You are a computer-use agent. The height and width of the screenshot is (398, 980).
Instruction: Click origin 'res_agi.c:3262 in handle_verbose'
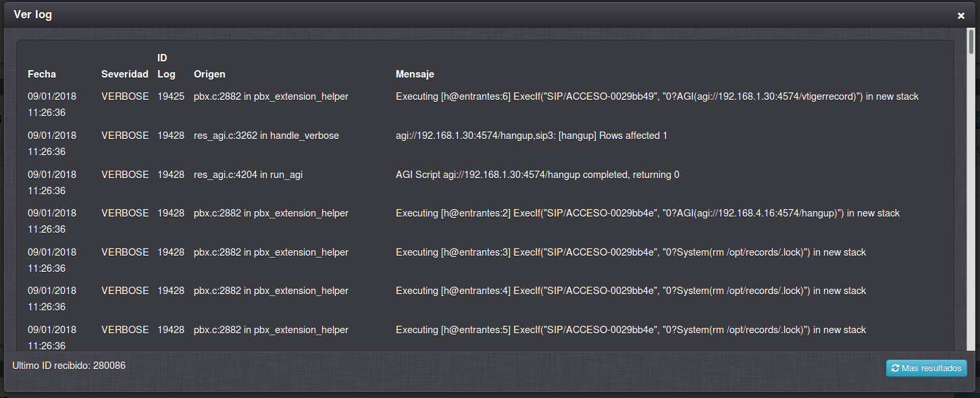pos(266,136)
